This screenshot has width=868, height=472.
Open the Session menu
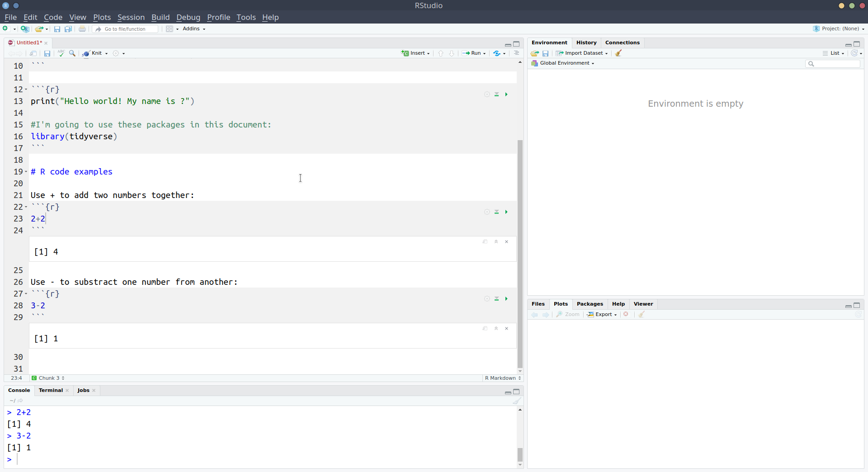click(x=131, y=17)
